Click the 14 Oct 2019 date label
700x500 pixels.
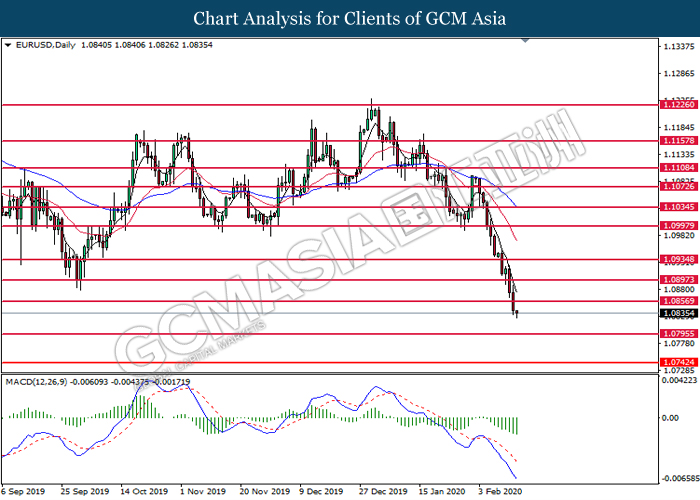click(144, 492)
